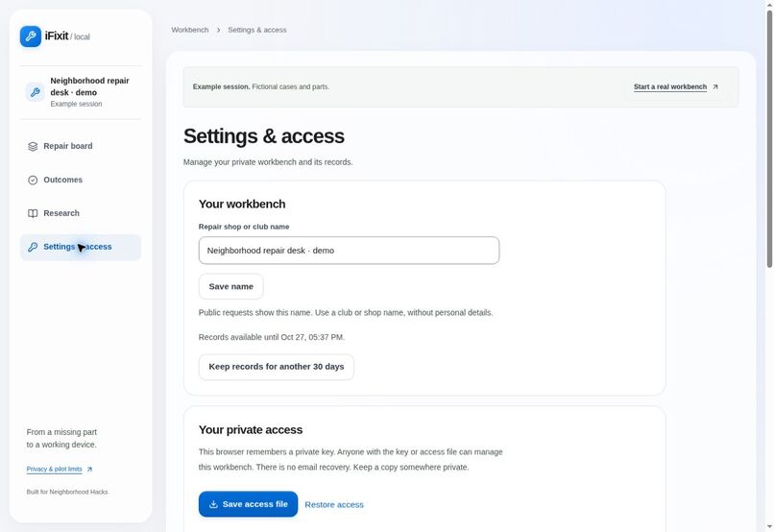Click the Outcomes checkmark circle icon
The image size is (774, 532).
(x=33, y=181)
